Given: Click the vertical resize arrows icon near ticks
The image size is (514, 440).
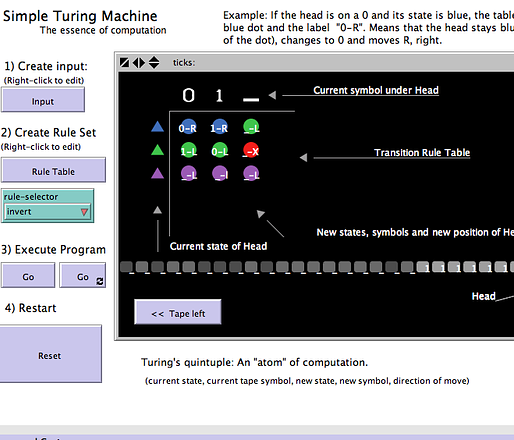Looking at the screenshot, I should [x=154, y=62].
